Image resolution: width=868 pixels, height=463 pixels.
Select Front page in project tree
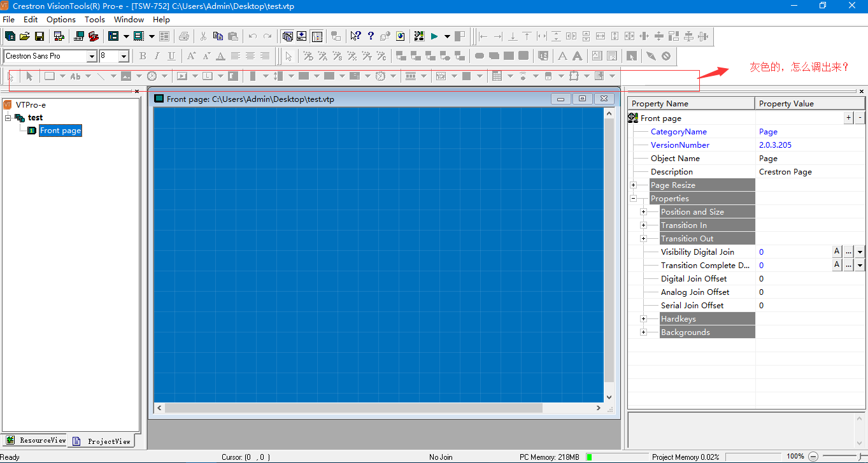coord(60,131)
